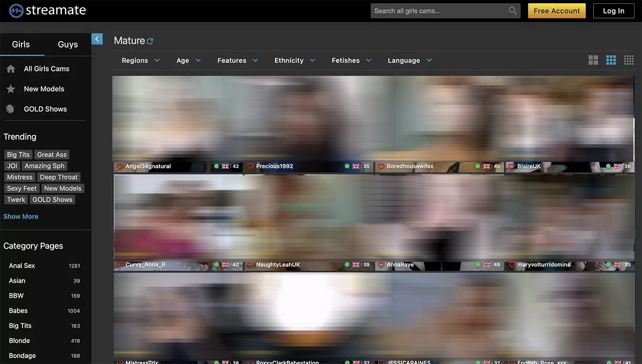Viewport: 642px width, 364px height.
Task: Switch to the Guys tab
Action: click(67, 44)
